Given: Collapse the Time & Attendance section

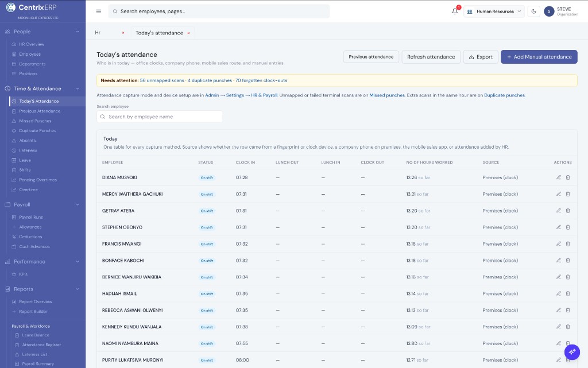Looking at the screenshot, I should point(78,89).
